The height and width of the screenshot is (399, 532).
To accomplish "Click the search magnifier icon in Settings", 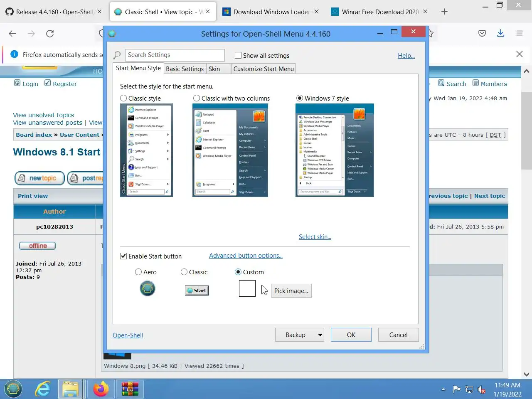I will 117,55.
